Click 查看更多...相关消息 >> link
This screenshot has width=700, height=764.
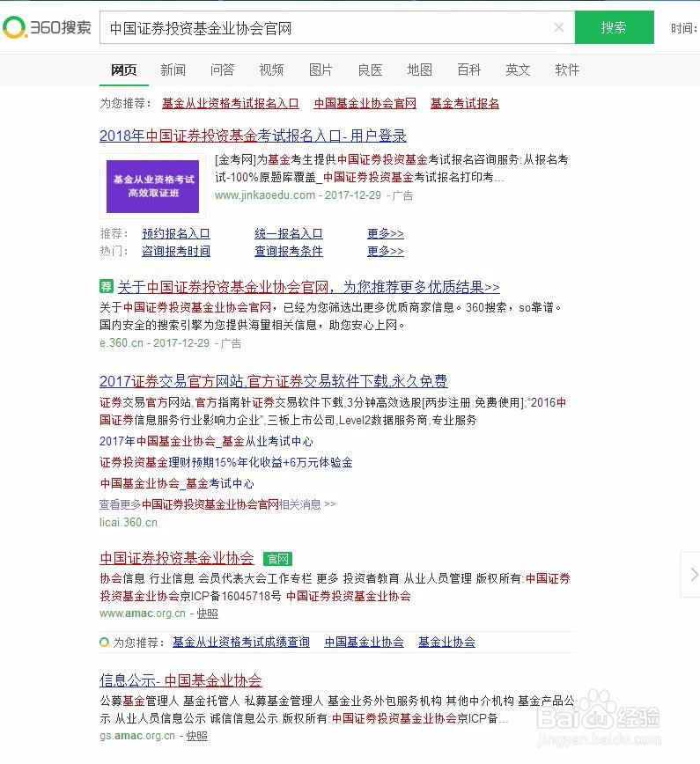tap(217, 504)
